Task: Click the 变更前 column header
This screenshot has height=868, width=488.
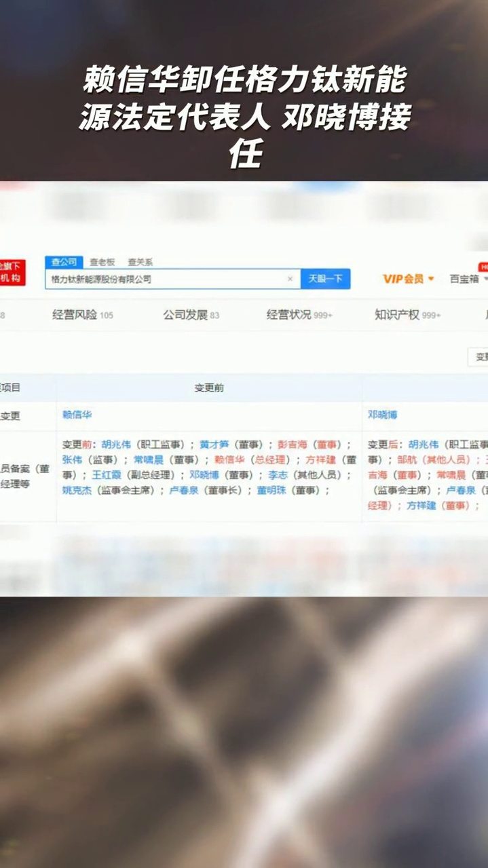Action: tap(209, 388)
